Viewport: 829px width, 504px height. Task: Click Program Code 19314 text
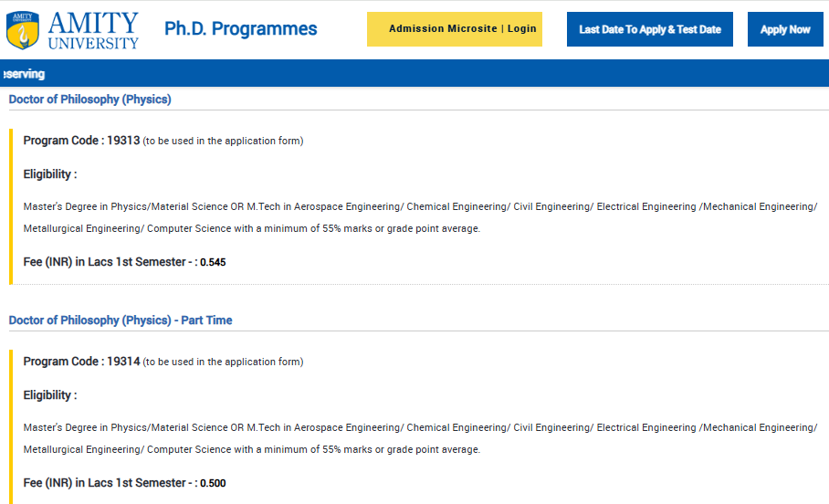click(x=81, y=362)
